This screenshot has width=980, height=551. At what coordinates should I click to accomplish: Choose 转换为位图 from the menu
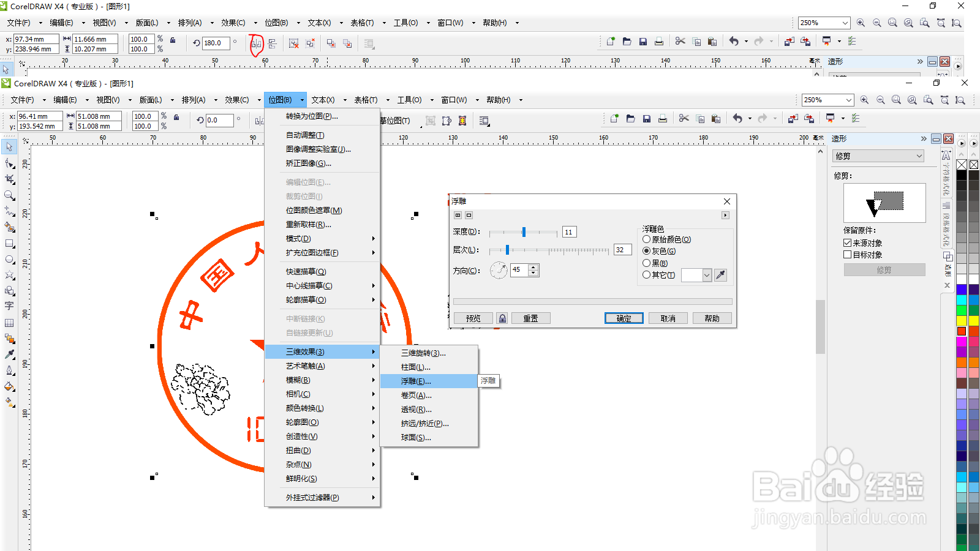click(322, 116)
